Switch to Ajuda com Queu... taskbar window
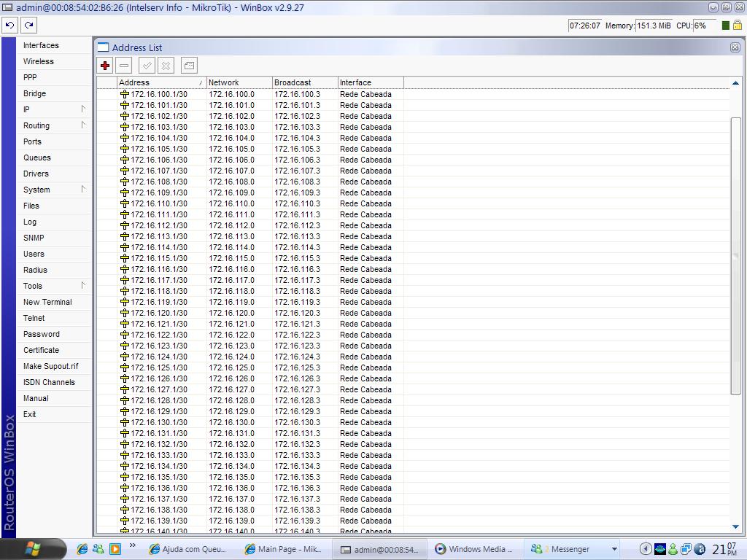The width and height of the screenshot is (747, 560). [x=189, y=549]
